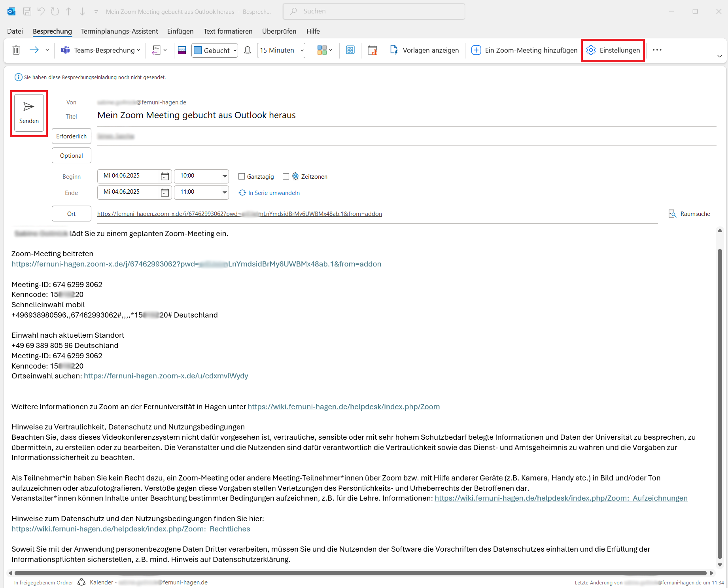Click the Zoom link in Ort field
Viewport: 728px width, 588px height.
pyautogui.click(x=240, y=214)
